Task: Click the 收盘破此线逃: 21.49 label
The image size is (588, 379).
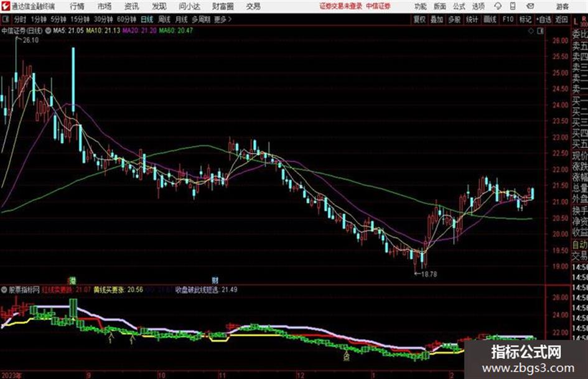Action: (206, 289)
